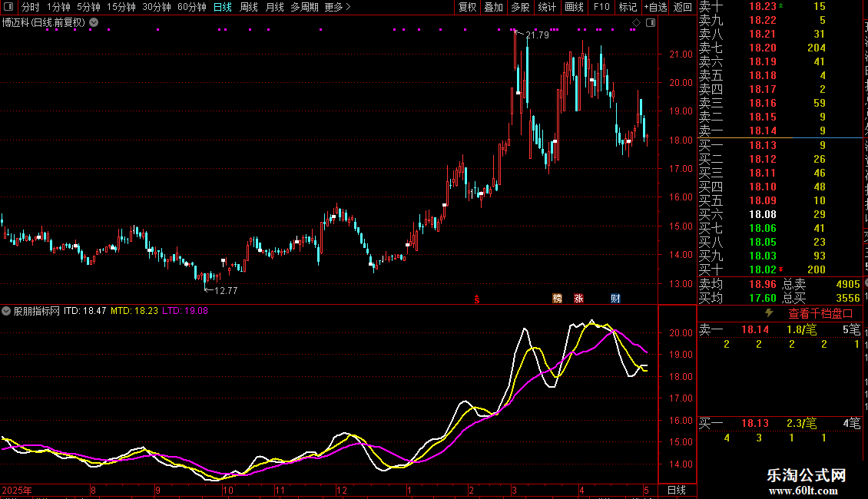Open the 标记 marker menu
The width and height of the screenshot is (868, 499).
pos(628,7)
